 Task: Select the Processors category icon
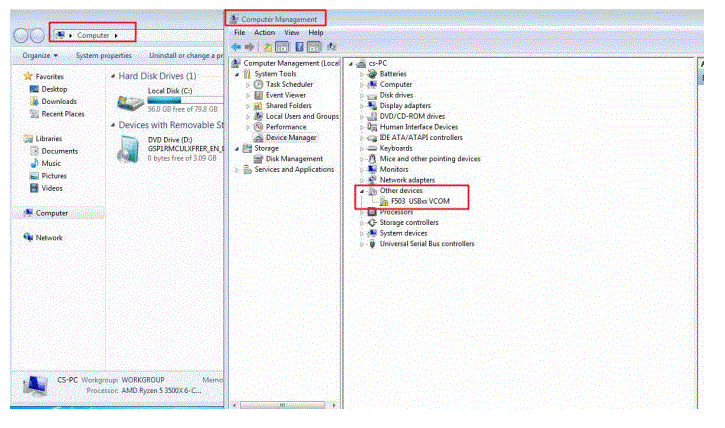tap(372, 212)
